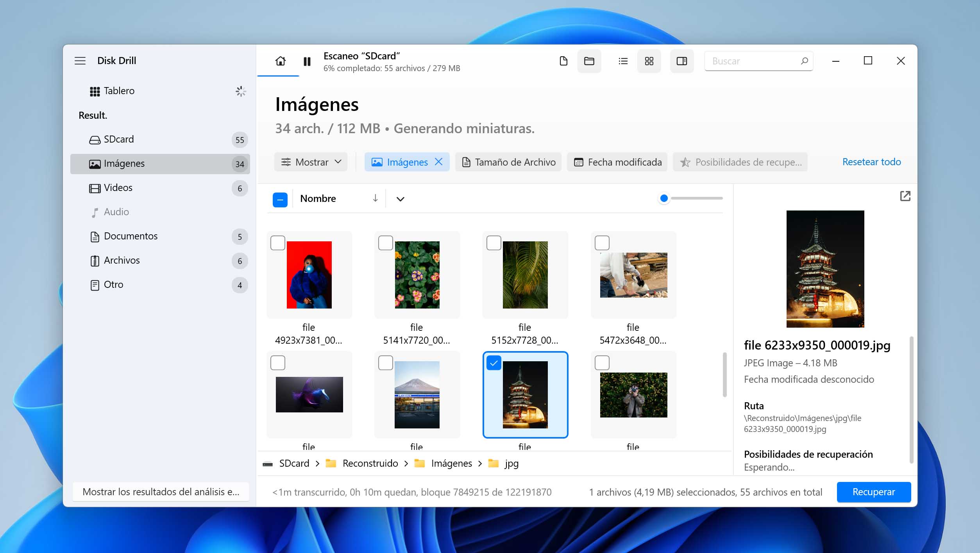The height and width of the screenshot is (553, 980).
Task: Select SDcard in the sidebar
Action: [160, 140]
